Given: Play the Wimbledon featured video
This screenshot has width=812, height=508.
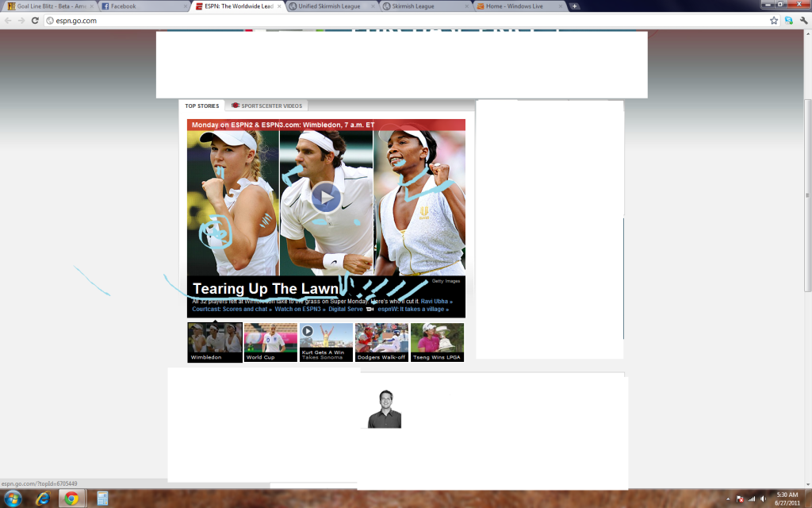Looking at the screenshot, I should [326, 197].
